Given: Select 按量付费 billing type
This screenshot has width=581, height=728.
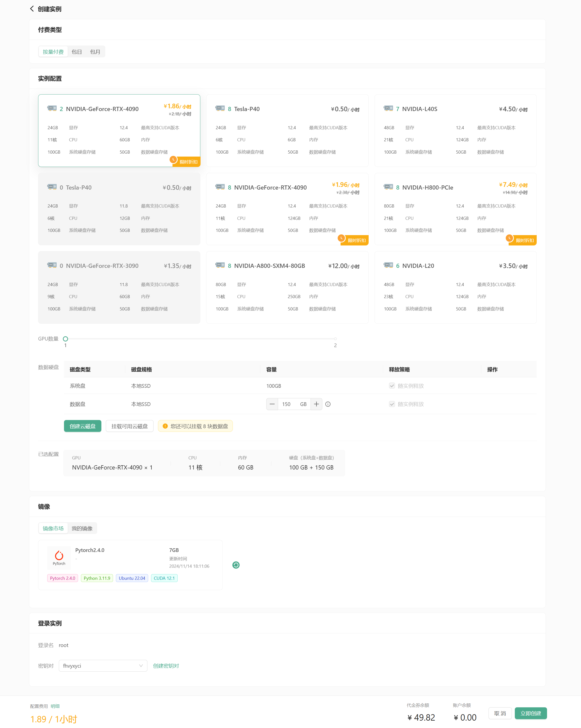Looking at the screenshot, I should tap(53, 52).
